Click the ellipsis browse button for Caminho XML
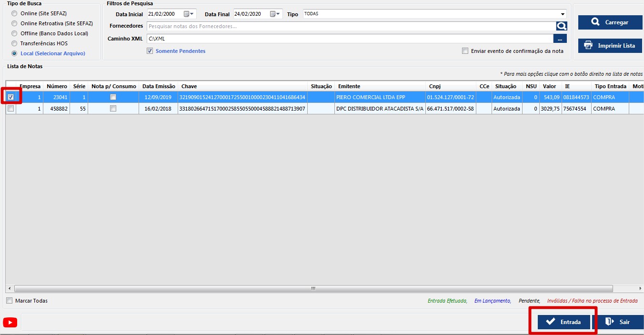The image size is (644, 335). pyautogui.click(x=560, y=39)
